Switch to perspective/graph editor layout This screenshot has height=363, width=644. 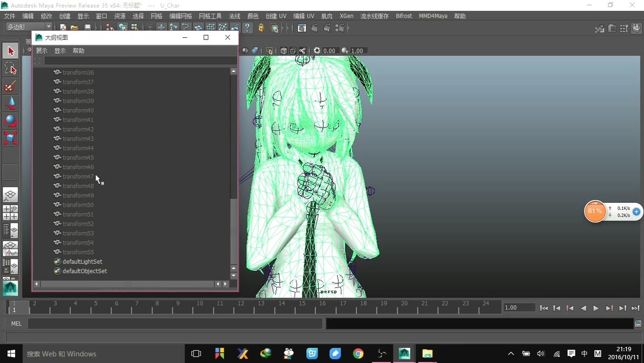click(x=10, y=249)
